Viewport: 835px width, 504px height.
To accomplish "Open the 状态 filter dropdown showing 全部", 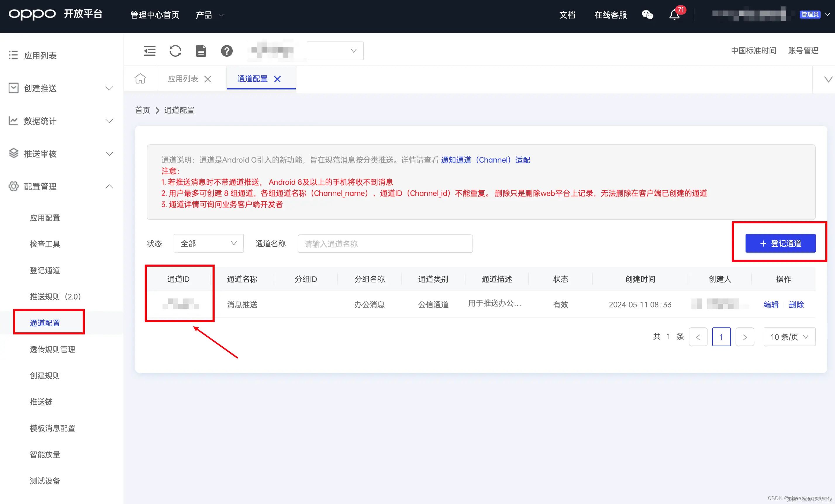I will pos(208,243).
